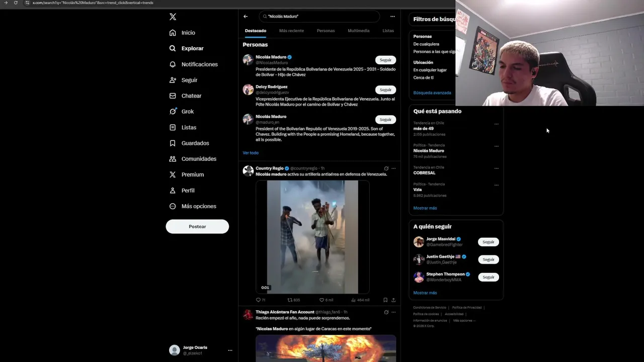Open Seguir in the left sidebar
The image size is (644, 362).
click(183, 80)
